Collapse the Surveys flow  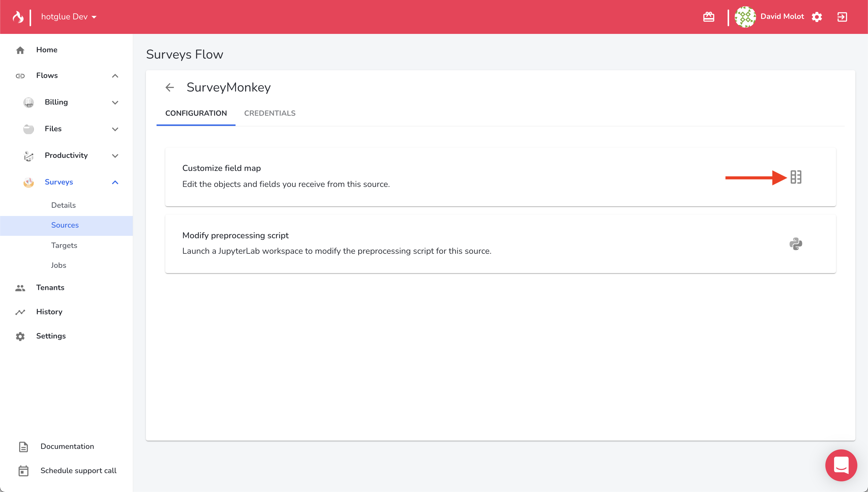point(115,182)
